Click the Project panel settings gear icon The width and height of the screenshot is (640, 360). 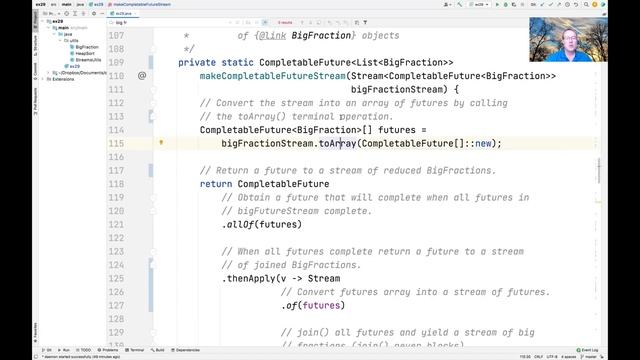point(93,13)
